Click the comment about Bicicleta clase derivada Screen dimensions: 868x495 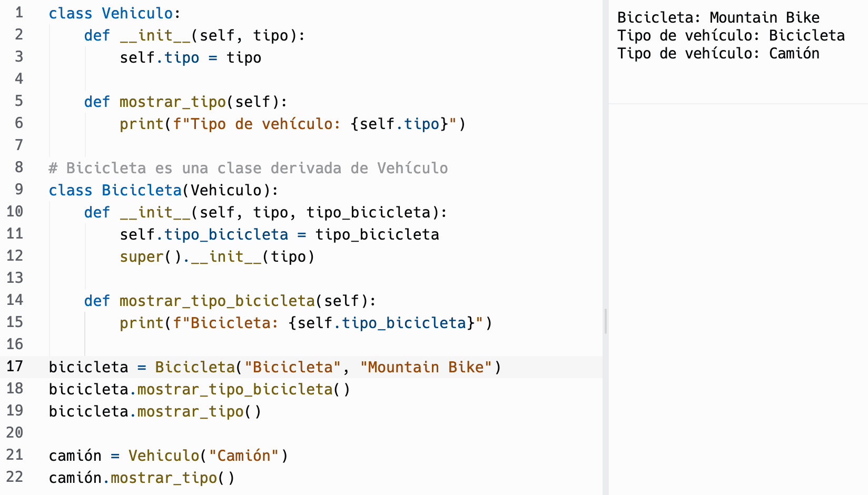248,168
